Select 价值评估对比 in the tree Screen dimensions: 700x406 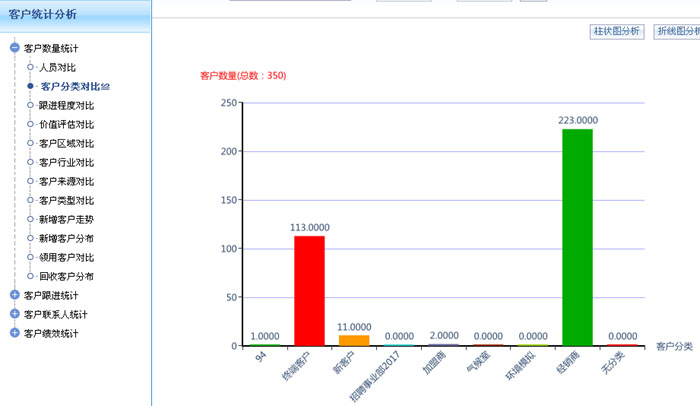(x=66, y=124)
